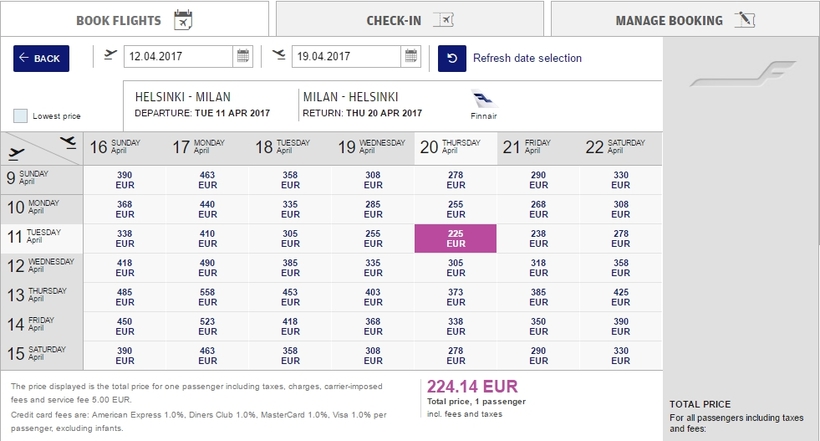Click the Refresh date selection link
Viewport: 820px width, 441px height.
[527, 58]
